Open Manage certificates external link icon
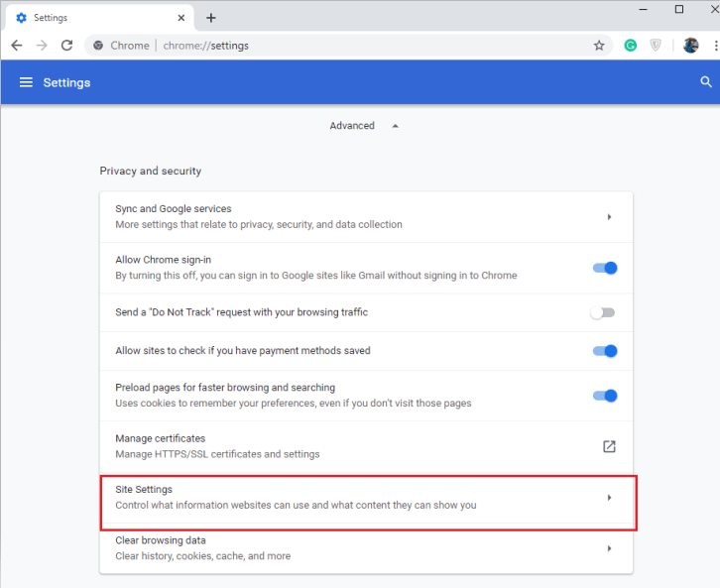The width and height of the screenshot is (720, 588). tap(609, 446)
